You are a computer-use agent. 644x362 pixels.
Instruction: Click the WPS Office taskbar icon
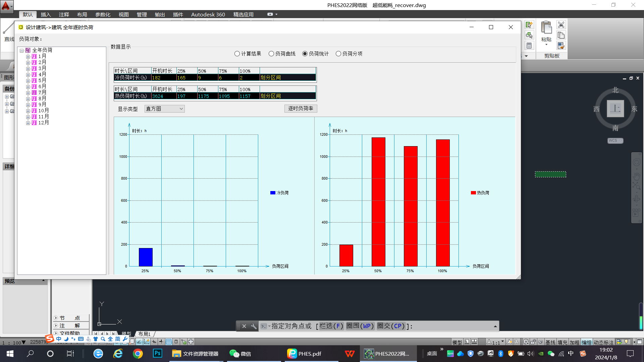[350, 353]
